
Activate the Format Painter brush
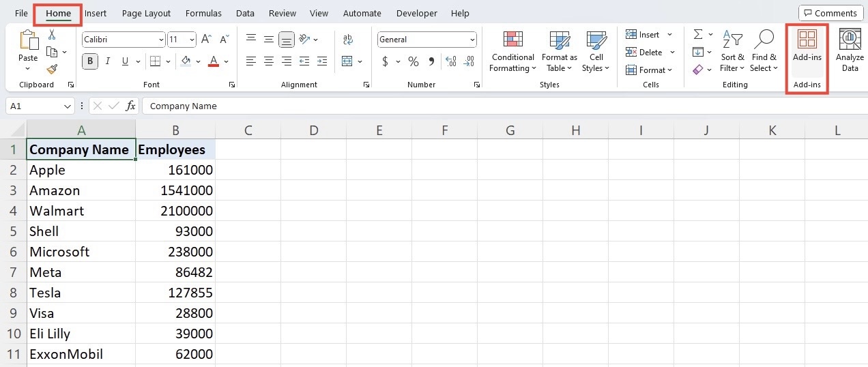click(x=52, y=69)
